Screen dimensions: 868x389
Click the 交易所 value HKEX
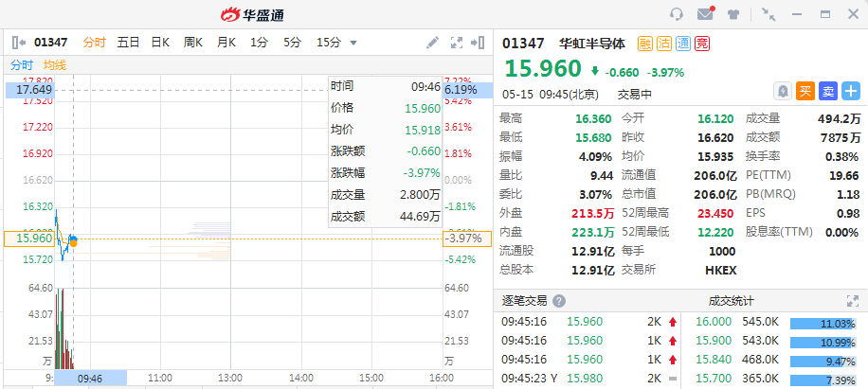tap(721, 270)
